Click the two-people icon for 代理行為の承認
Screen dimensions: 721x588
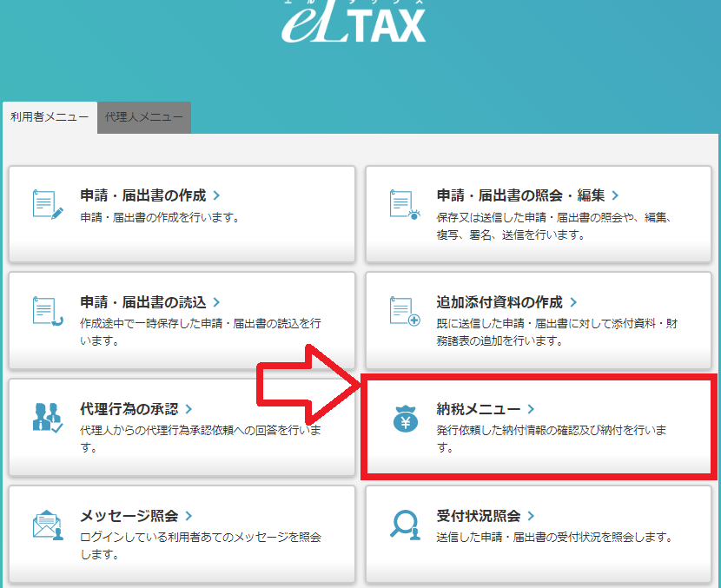48,418
